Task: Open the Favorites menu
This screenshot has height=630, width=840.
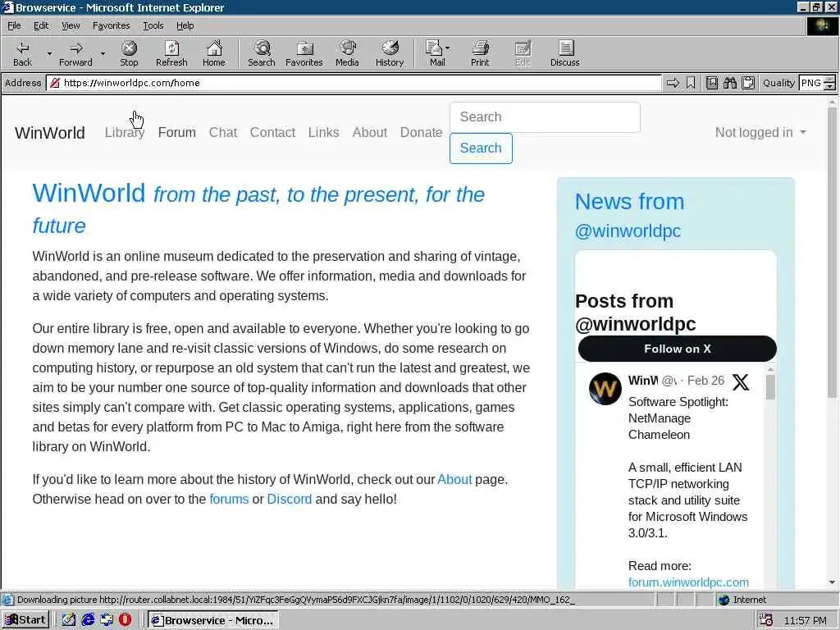Action: 111,25
